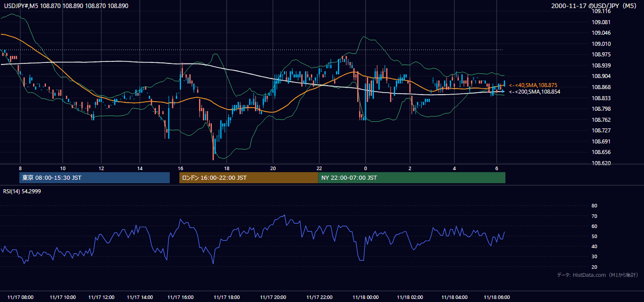Click the RSI(14) 54.2999 indicator label

pos(21,191)
